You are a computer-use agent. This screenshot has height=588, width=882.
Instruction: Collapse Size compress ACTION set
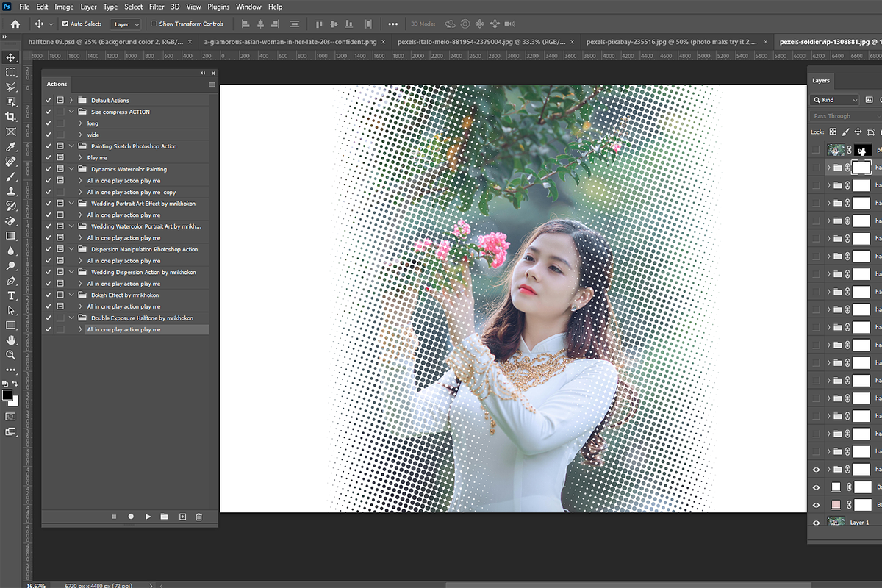tap(71, 112)
